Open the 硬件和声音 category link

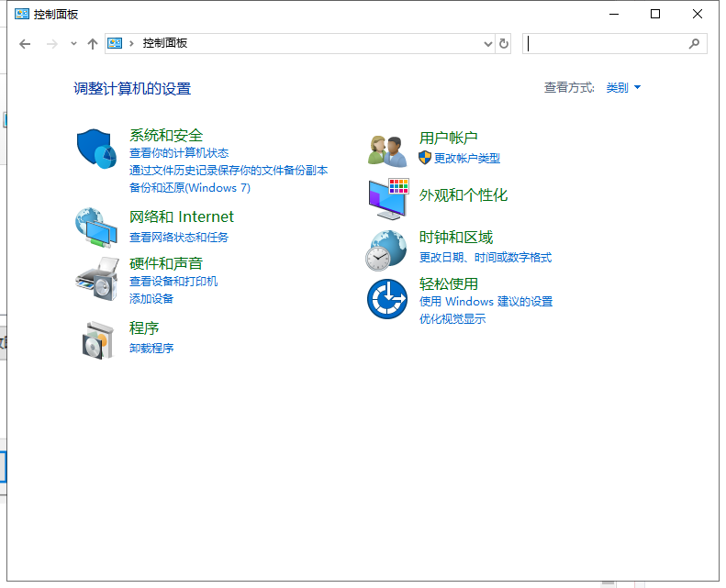[x=166, y=263]
